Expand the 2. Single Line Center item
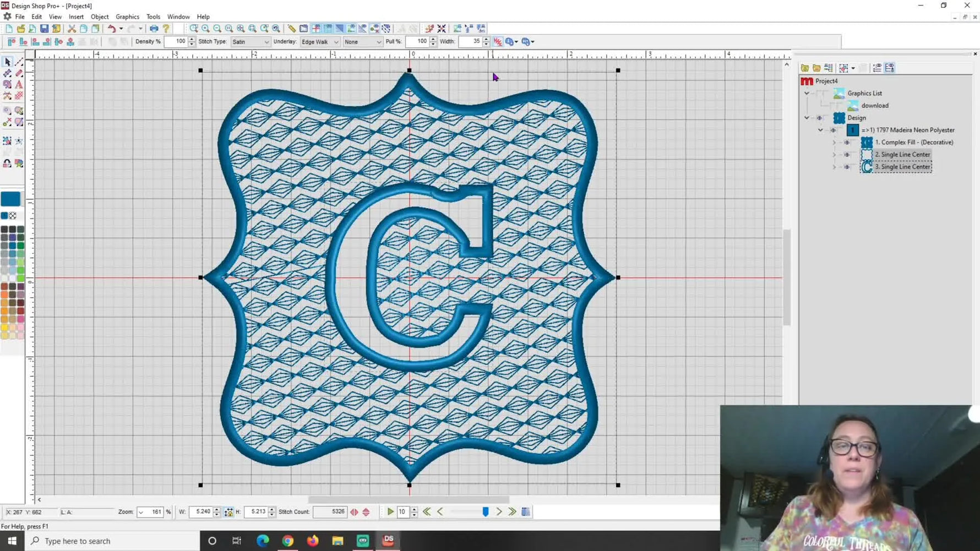The image size is (980, 551). [834, 155]
